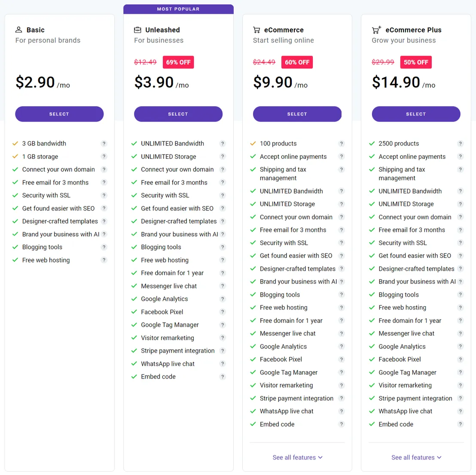Click the eCommerce shopping cart icon
The height and width of the screenshot is (475, 476).
pyautogui.click(x=256, y=30)
